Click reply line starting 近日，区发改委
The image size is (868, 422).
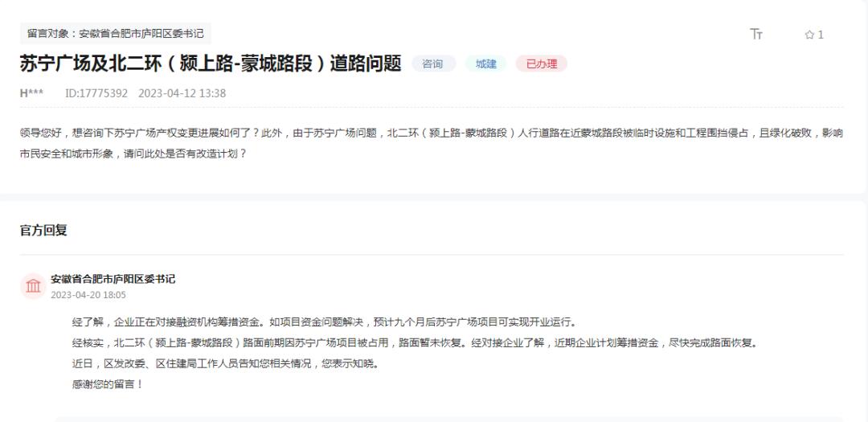pyautogui.click(x=226, y=364)
